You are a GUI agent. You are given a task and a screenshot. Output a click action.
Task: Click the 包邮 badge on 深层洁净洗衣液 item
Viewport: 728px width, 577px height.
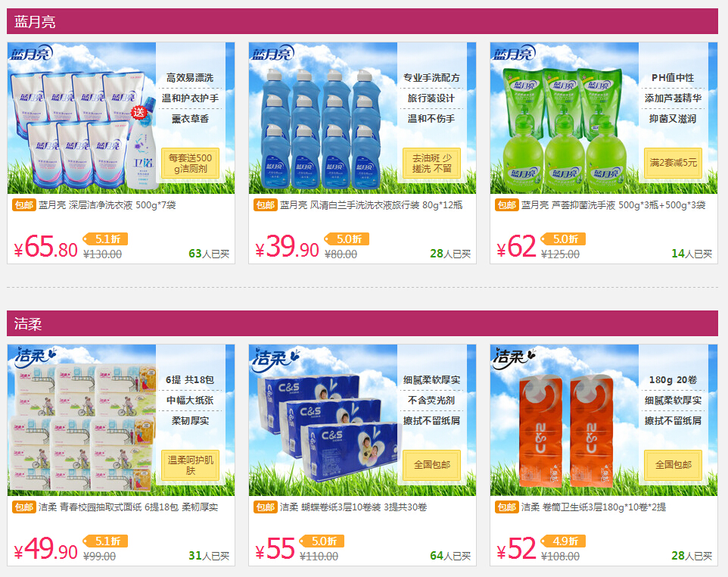click(x=24, y=205)
